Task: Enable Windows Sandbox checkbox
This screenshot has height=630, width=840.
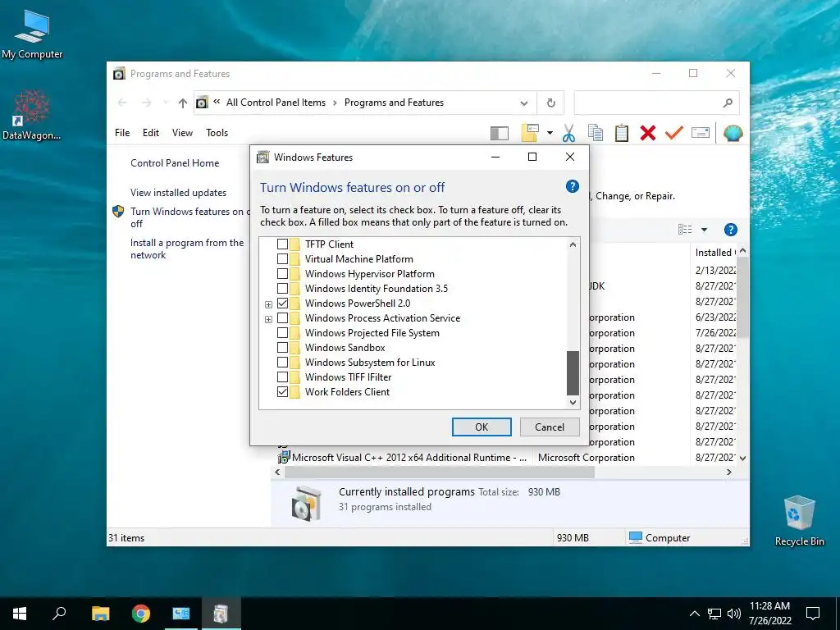Action: click(282, 348)
